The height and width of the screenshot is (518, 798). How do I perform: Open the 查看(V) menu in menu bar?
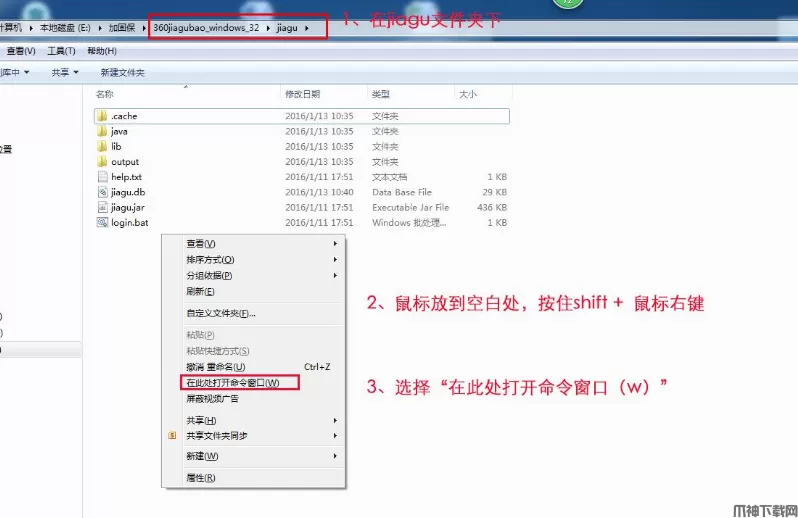click(x=21, y=51)
